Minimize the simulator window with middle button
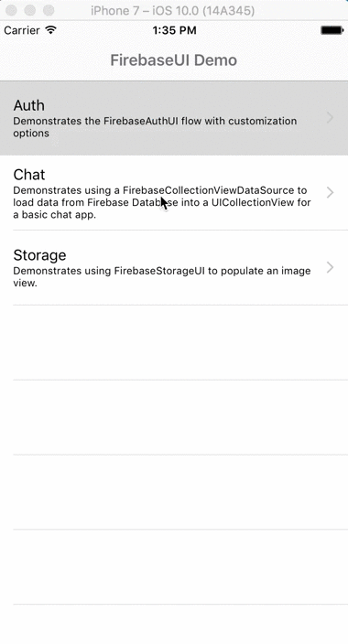Image resolution: width=348 pixels, height=644 pixels. pos(29,10)
